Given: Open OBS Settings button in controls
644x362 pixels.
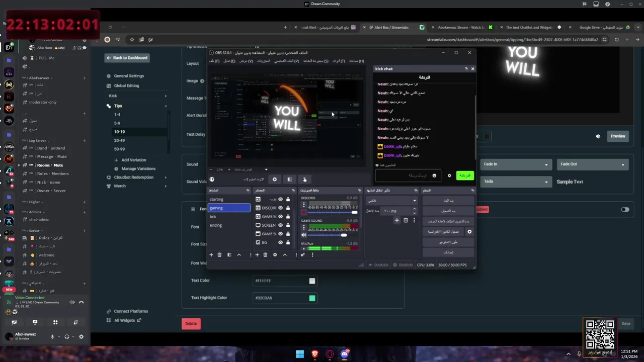Looking at the screenshot, I should pos(448,252).
